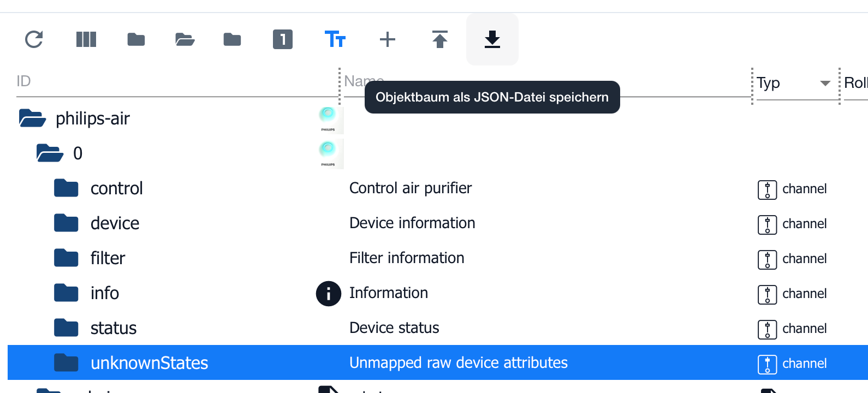This screenshot has width=868, height=393.
Task: Open the Typ filter dropdown
Action: (x=825, y=84)
